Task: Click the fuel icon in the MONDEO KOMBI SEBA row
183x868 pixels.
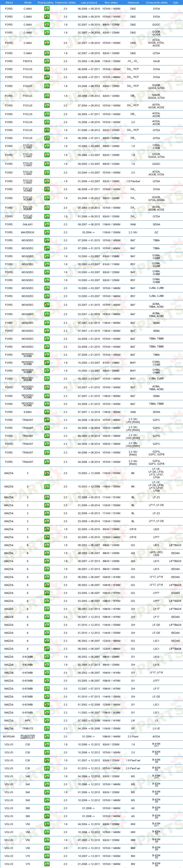Action: click(x=47, y=396)
